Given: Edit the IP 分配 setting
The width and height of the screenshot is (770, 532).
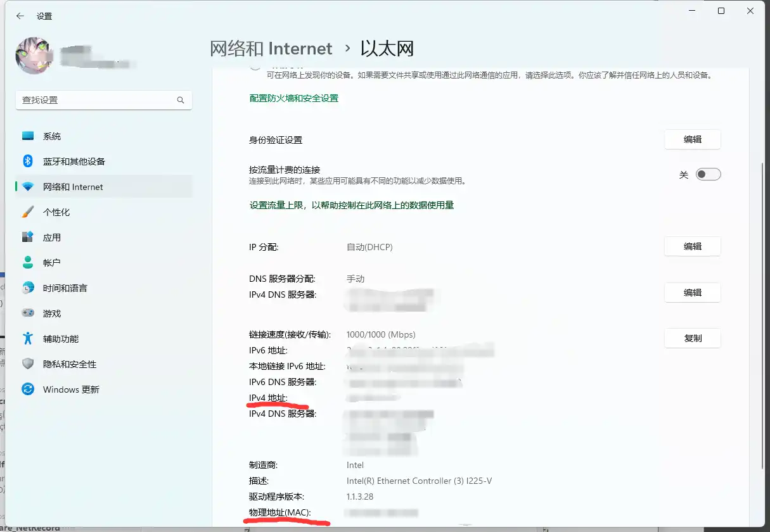Looking at the screenshot, I should (692, 246).
